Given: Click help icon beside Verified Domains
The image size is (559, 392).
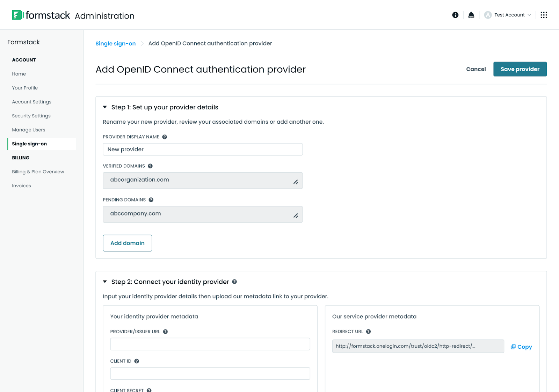Looking at the screenshot, I should point(150,166).
